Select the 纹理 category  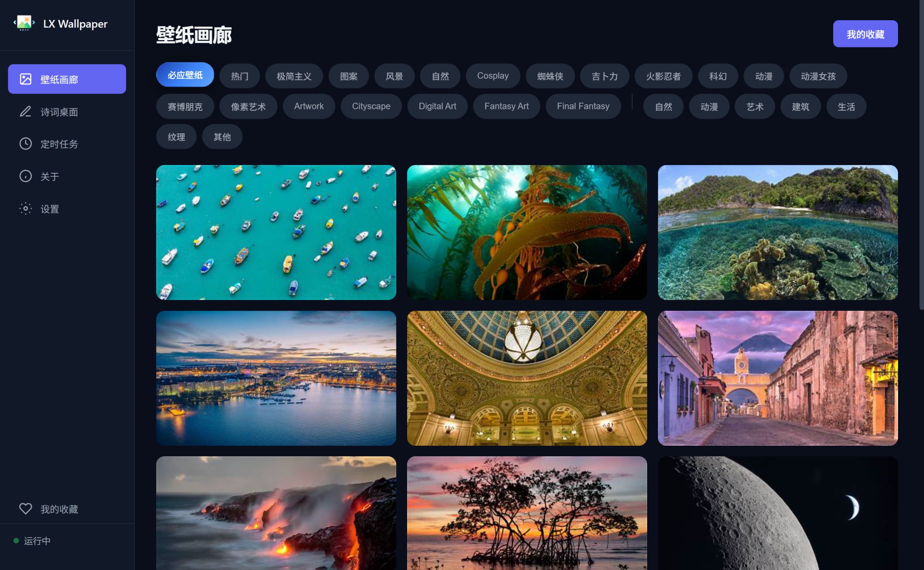[x=176, y=137]
